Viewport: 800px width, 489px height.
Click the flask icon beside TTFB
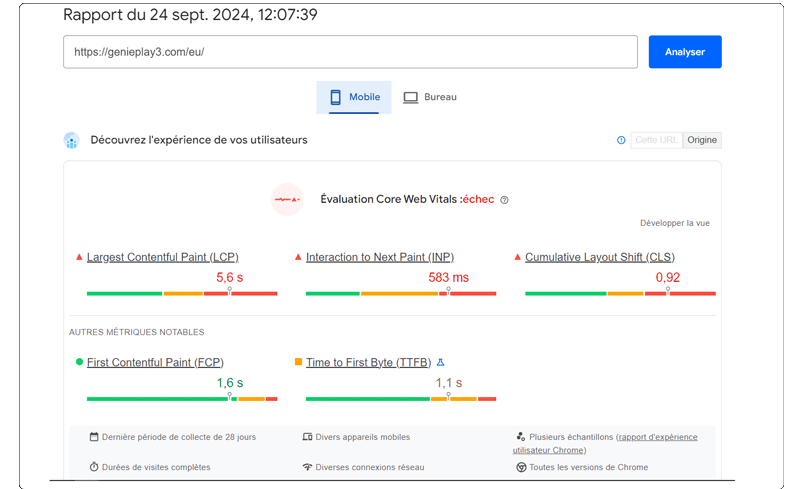click(440, 362)
